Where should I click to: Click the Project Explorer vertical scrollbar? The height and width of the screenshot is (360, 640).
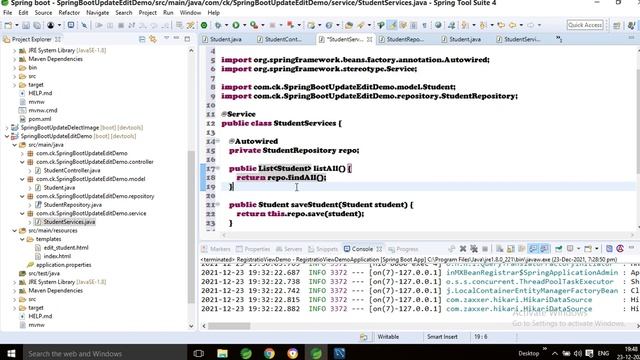coord(191,227)
